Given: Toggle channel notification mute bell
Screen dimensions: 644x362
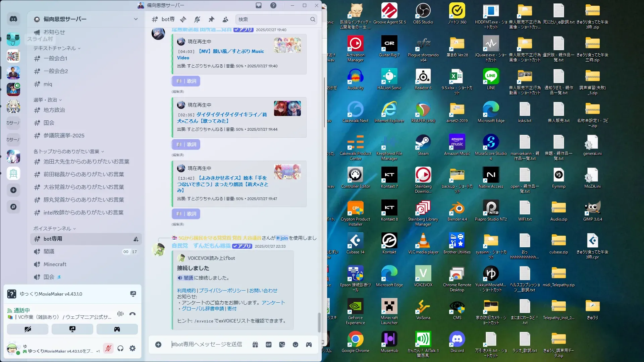Looking at the screenshot, I should [197, 19].
